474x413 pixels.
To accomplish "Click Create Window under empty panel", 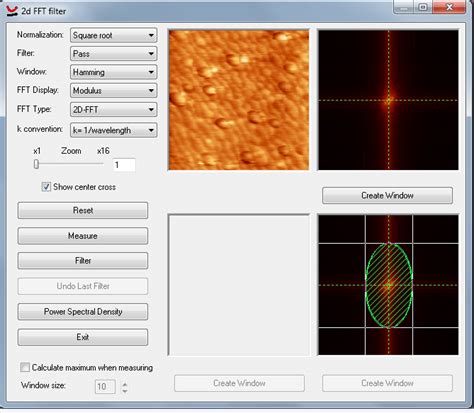I will pos(239,383).
